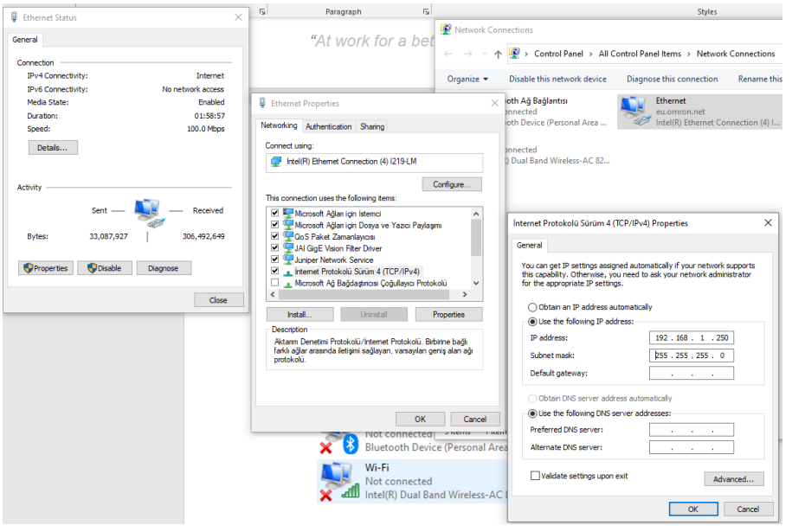Select Obtain an IP address automatically
Viewport: 792px width, 532px height.
point(532,307)
